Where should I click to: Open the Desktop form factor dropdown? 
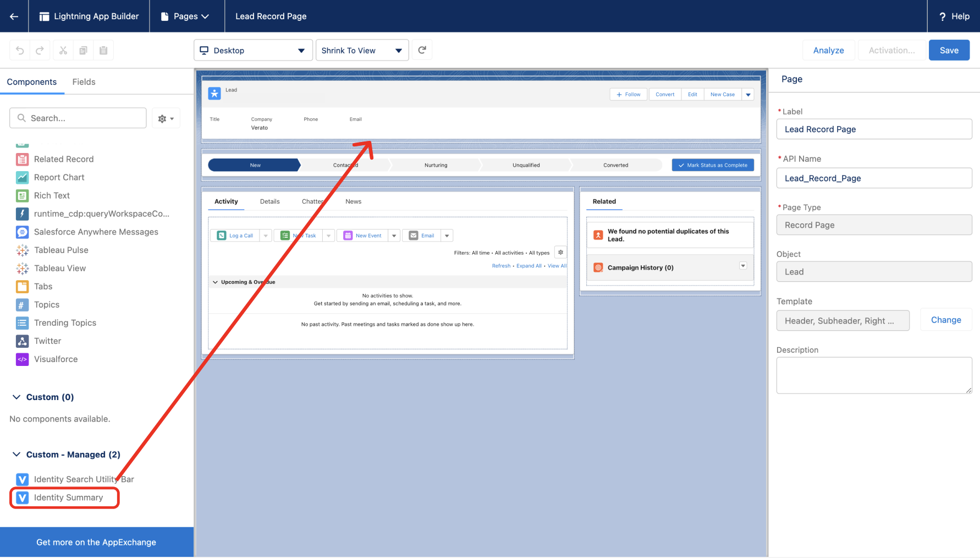[x=253, y=50]
